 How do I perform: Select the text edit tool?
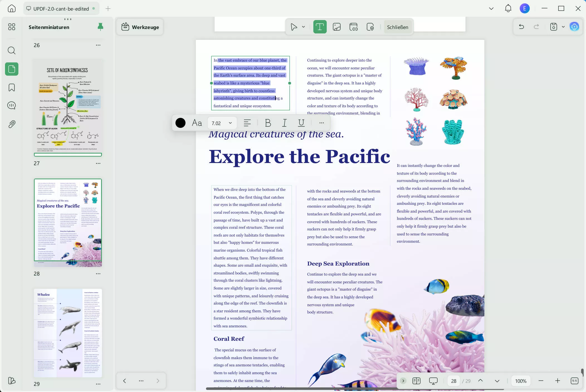pyautogui.click(x=320, y=27)
